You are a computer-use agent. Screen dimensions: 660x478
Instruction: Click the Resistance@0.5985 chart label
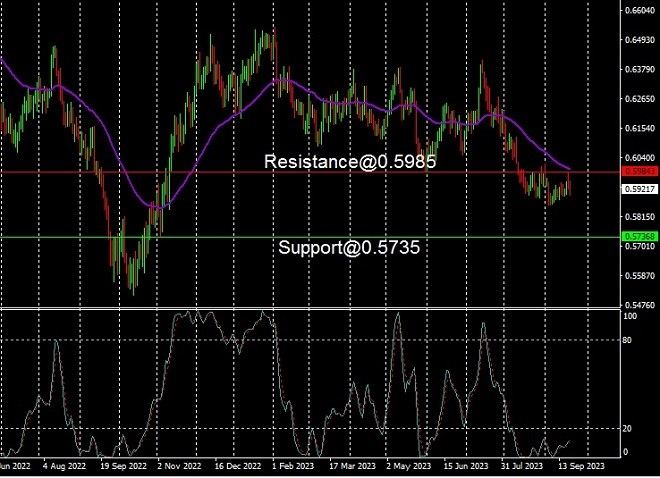[x=350, y=162]
